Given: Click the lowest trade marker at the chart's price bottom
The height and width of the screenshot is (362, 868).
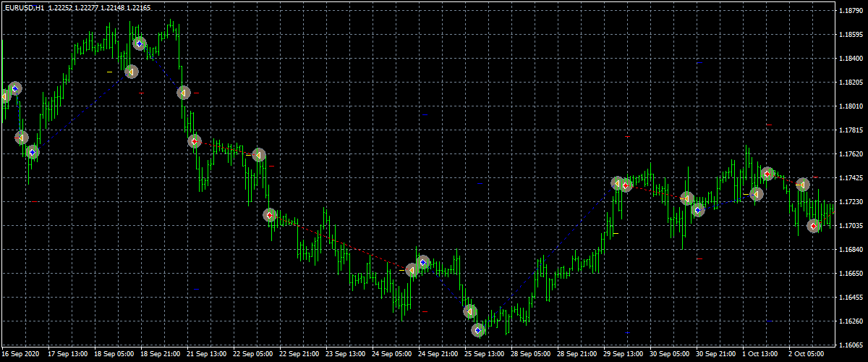Looking at the screenshot, I should pos(478,330).
